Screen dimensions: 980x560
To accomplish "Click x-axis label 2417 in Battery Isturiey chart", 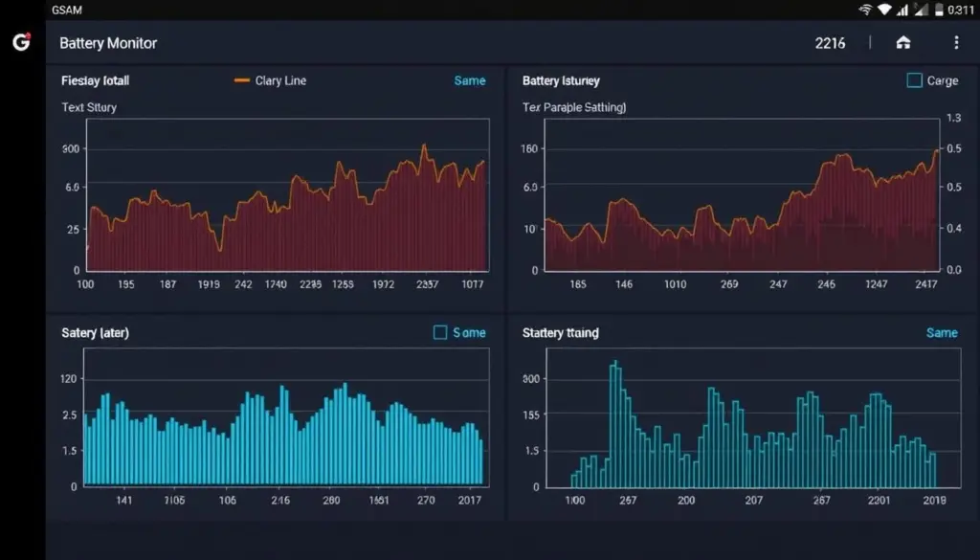I will point(926,284).
